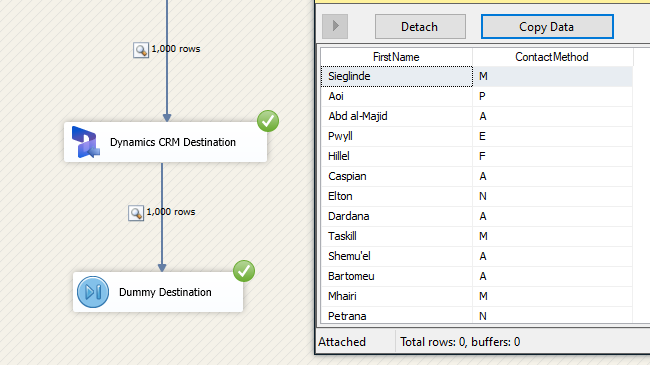Click the Copy Data button
The image size is (650, 365).
click(547, 27)
